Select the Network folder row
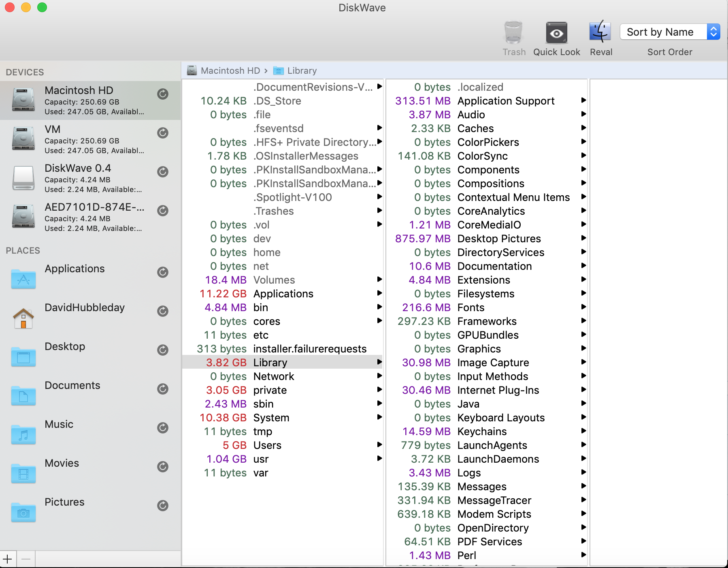728x568 pixels. [283, 376]
